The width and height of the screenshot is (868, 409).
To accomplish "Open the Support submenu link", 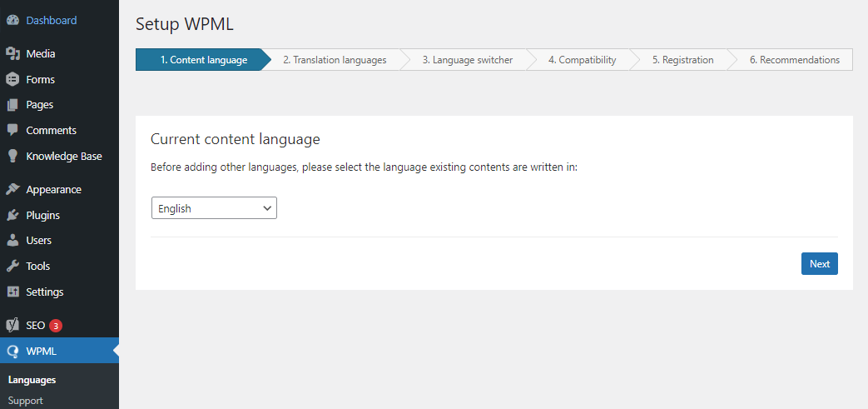I will (x=26, y=400).
